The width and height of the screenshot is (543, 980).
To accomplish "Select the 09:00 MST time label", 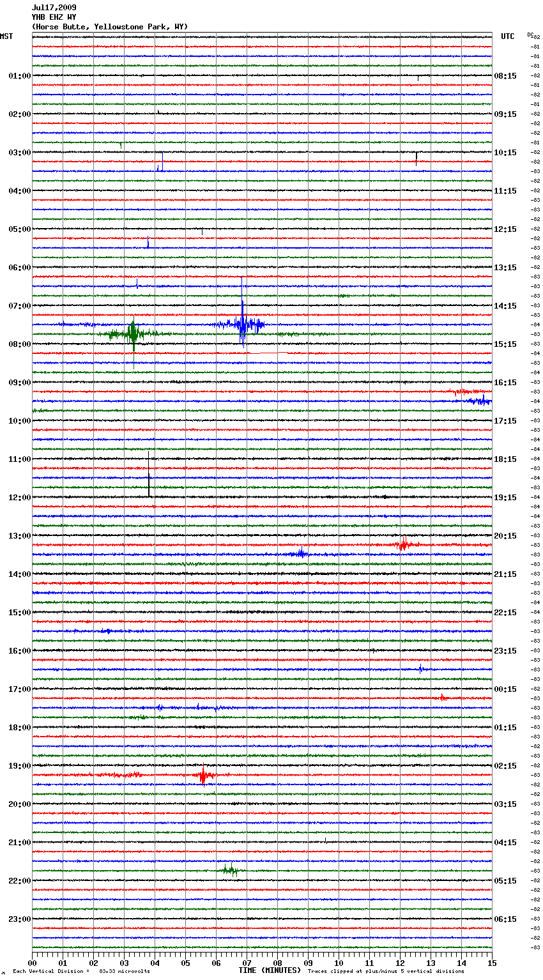I will [x=20, y=383].
